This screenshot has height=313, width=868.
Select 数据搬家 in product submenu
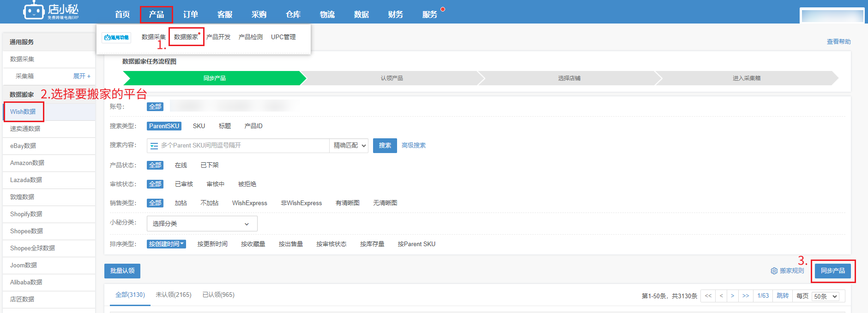coord(186,37)
